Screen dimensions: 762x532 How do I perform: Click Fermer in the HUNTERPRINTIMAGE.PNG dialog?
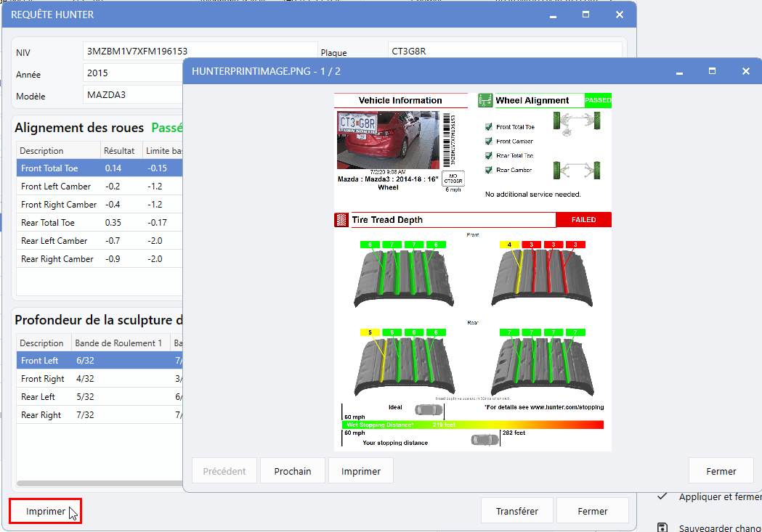click(x=721, y=471)
